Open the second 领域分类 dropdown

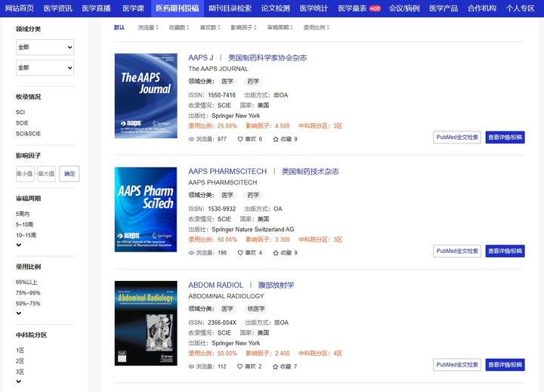pos(45,68)
